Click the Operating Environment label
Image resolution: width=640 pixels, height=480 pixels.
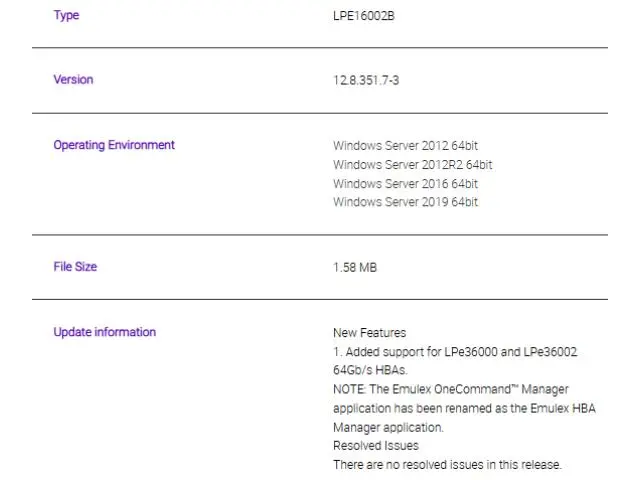pyautogui.click(x=114, y=145)
